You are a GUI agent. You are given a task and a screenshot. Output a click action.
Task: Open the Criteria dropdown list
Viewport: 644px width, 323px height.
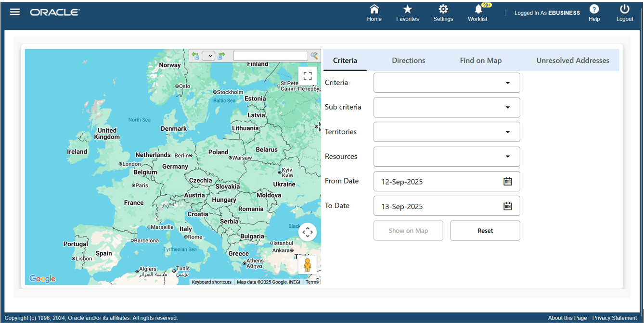(x=507, y=83)
